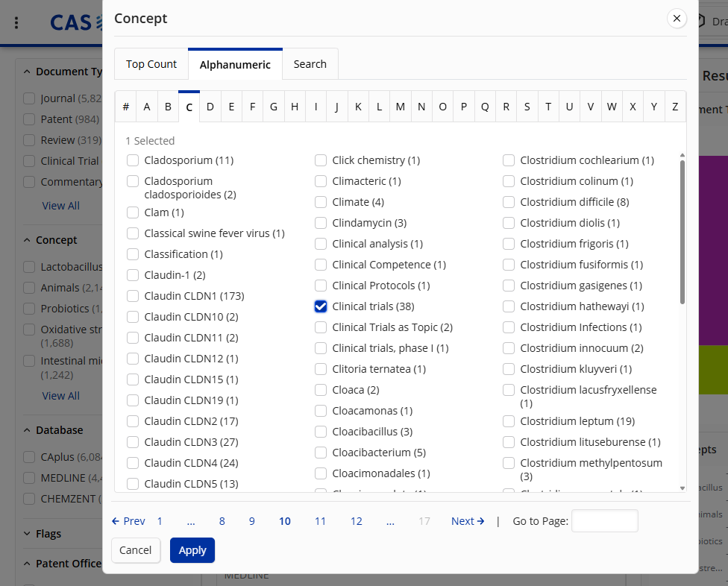Cancel the concept selection
Screen dimensions: 728x586
[135, 550]
